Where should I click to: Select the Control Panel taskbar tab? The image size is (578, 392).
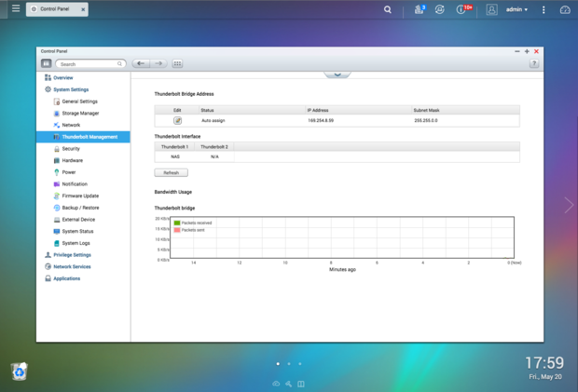pyautogui.click(x=57, y=9)
